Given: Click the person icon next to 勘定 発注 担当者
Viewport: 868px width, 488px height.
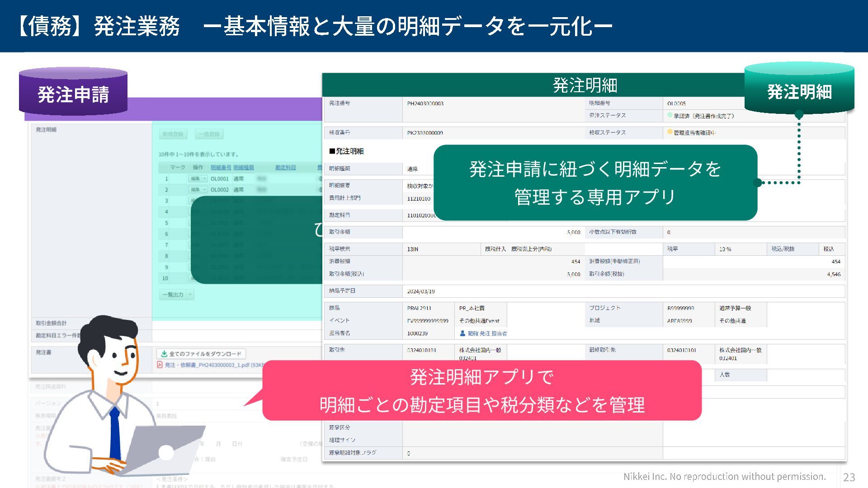Looking at the screenshot, I should click(x=462, y=333).
